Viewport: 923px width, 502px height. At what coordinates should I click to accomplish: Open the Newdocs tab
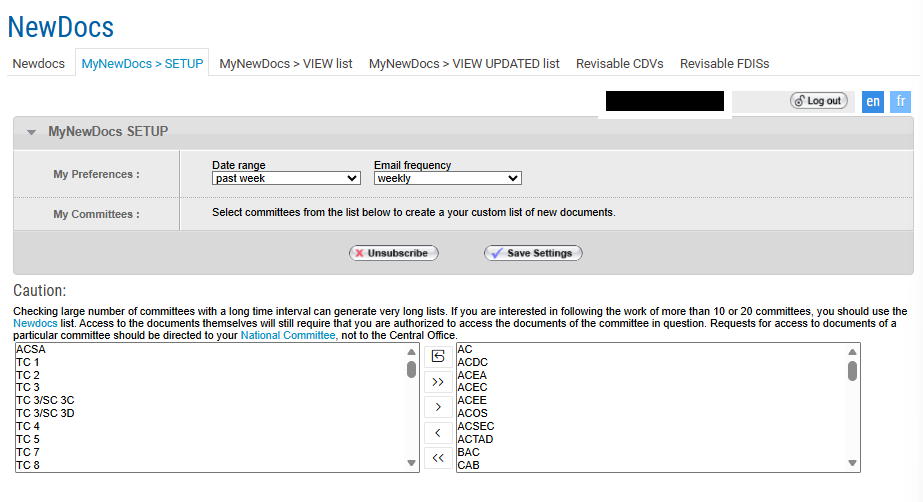coord(39,64)
